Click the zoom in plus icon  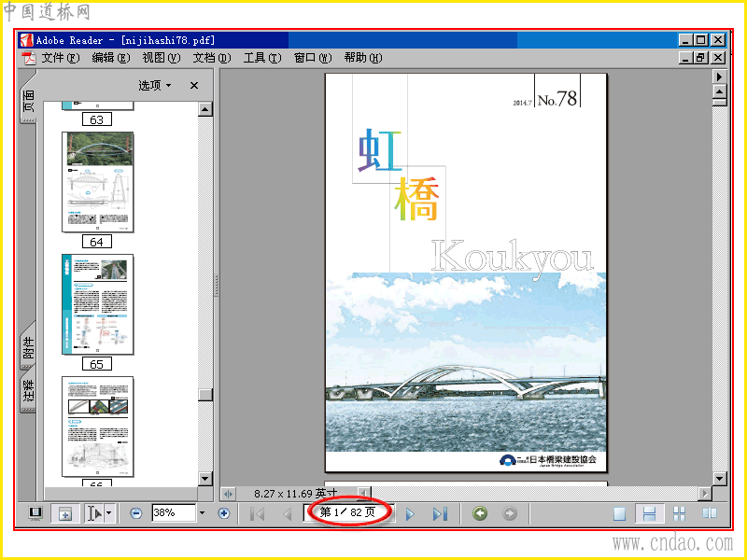tap(223, 513)
